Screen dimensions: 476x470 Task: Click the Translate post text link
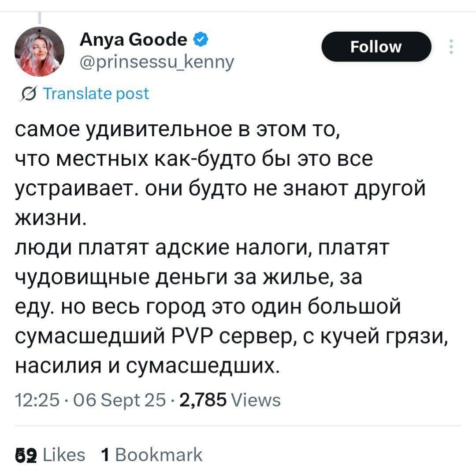pyautogui.click(x=96, y=93)
